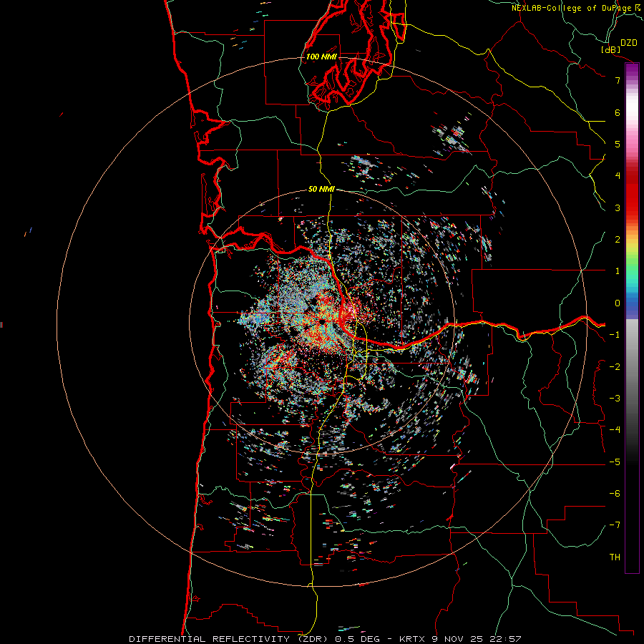Click the "-1" tick label on the scale

coord(615,335)
